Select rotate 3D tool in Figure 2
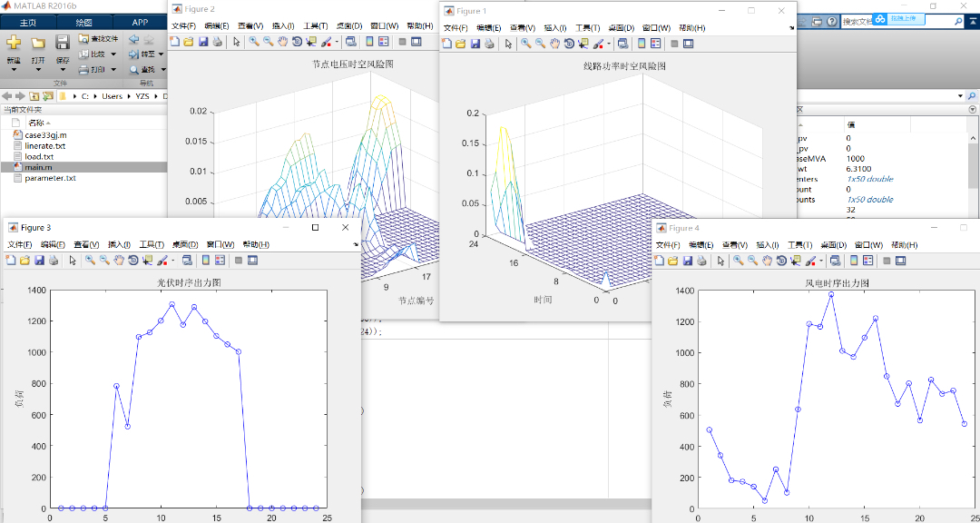The width and height of the screenshot is (980, 523). tap(297, 42)
